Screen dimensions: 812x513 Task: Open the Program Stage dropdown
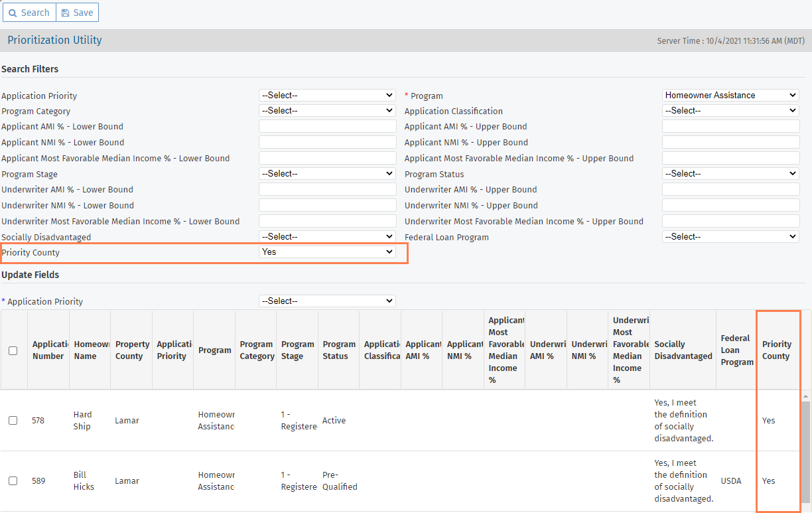click(x=327, y=174)
